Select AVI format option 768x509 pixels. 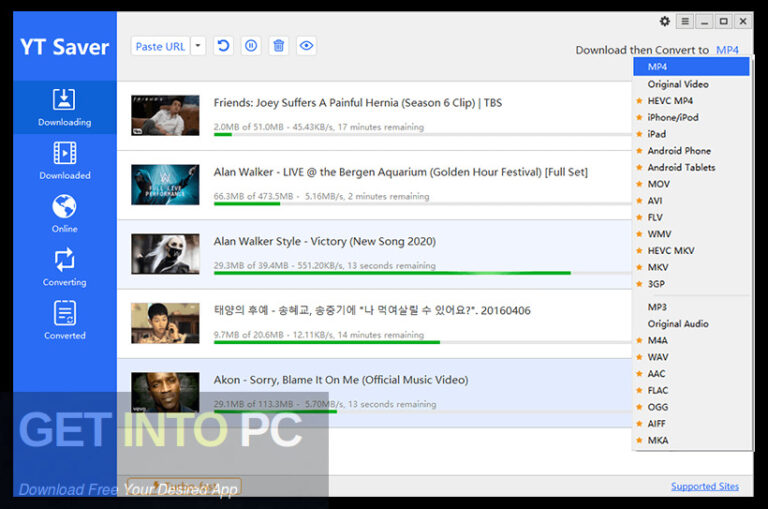pyautogui.click(x=691, y=200)
